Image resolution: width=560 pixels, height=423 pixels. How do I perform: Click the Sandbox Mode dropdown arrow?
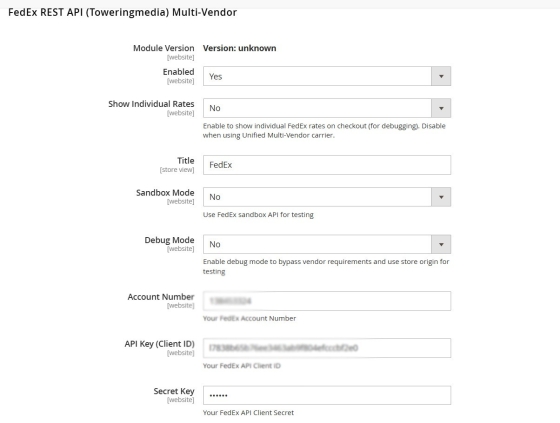click(441, 197)
